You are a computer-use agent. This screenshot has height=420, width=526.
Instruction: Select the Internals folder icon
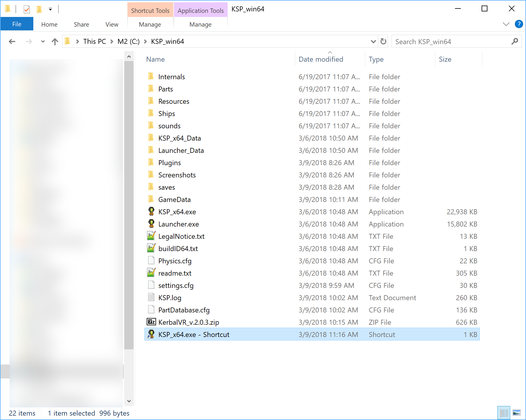click(151, 76)
